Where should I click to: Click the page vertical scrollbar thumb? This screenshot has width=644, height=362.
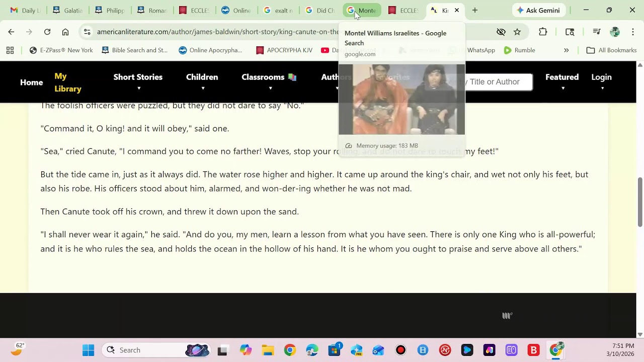[x=640, y=202]
